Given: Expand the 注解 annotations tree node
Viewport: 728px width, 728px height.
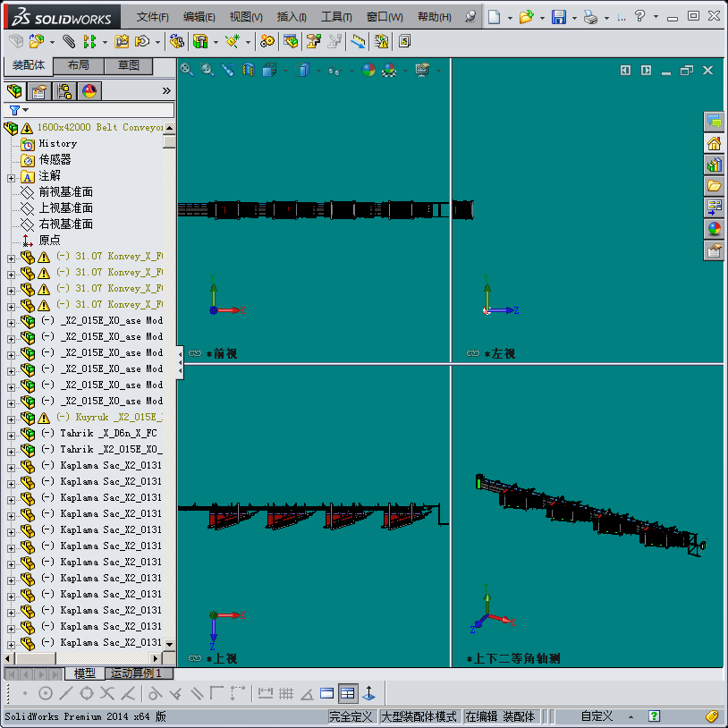Looking at the screenshot, I should coord(11,178).
